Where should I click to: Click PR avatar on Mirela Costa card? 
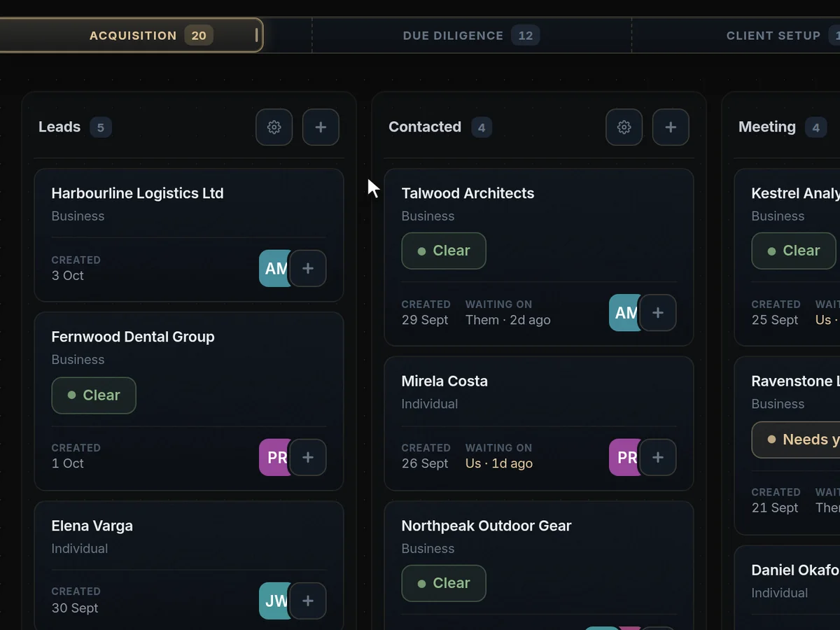point(624,458)
